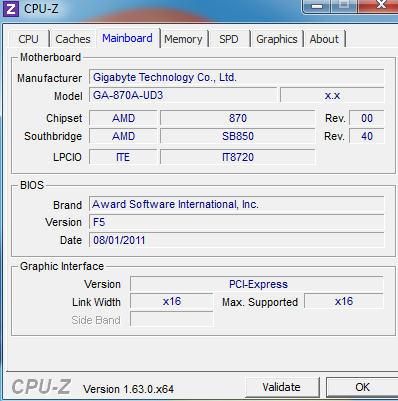The width and height of the screenshot is (398, 401).
Task: Click the chipset 870 value
Action: [x=238, y=118]
